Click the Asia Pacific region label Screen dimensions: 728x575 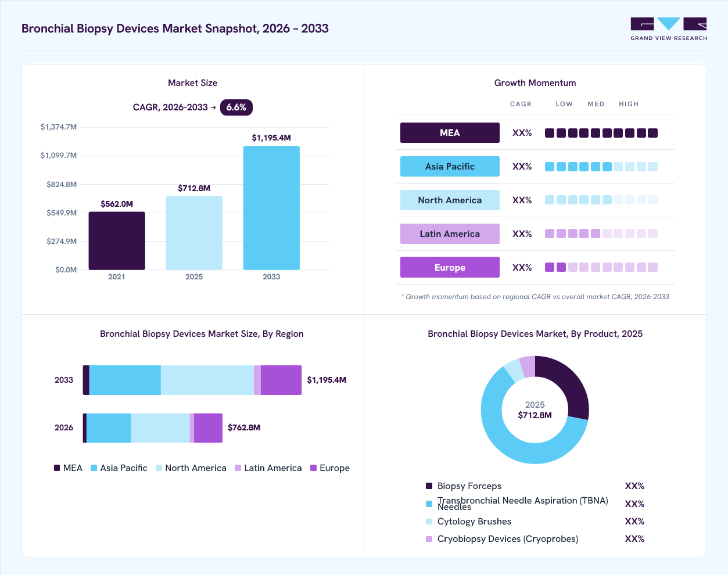450,167
